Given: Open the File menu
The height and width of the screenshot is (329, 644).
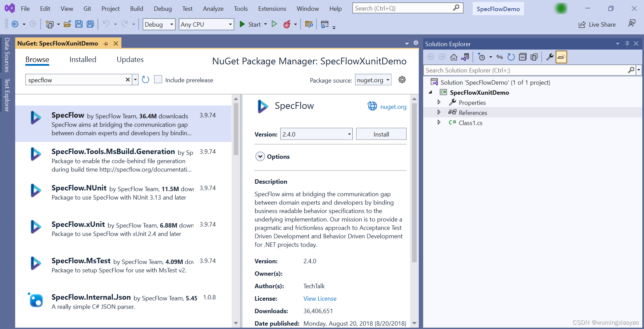Looking at the screenshot, I should pos(25,9).
